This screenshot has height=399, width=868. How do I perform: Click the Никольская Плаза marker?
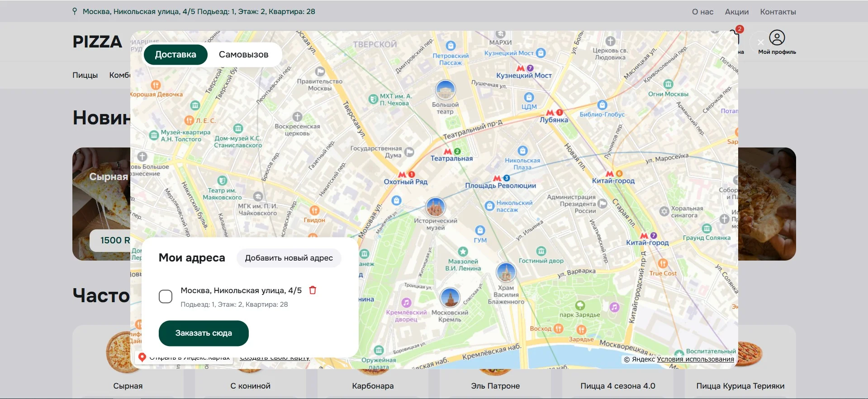click(x=523, y=151)
